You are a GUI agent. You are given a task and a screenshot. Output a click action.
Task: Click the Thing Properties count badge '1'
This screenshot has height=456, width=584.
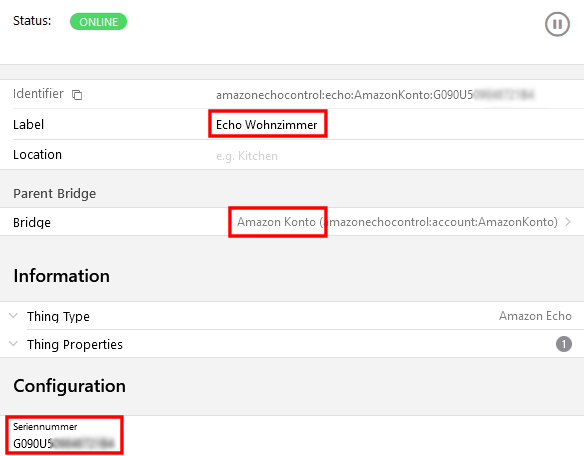click(564, 344)
